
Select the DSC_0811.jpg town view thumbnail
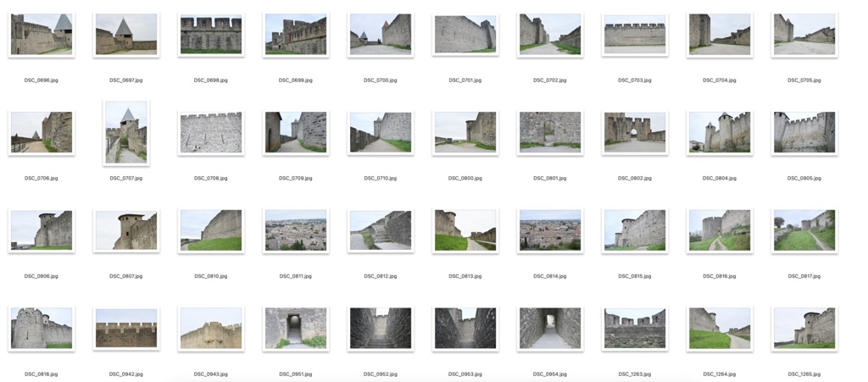click(x=296, y=230)
